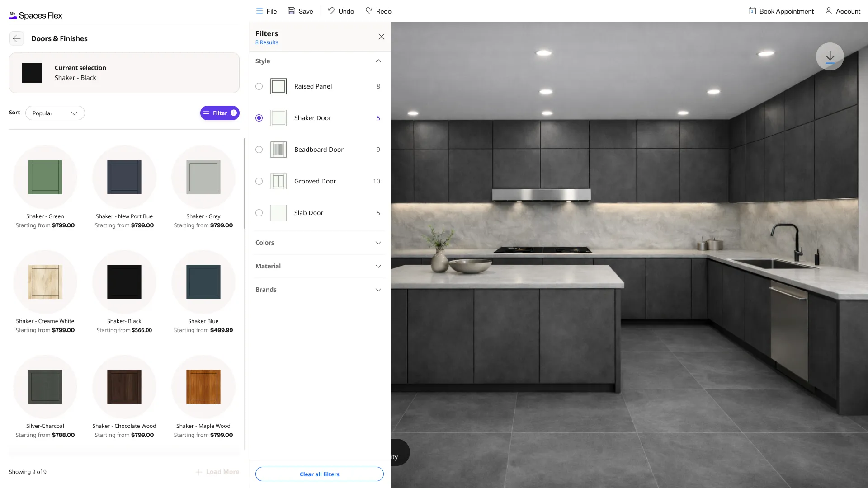
Task: Select the Raised Panel style radio button
Action: [259, 86]
